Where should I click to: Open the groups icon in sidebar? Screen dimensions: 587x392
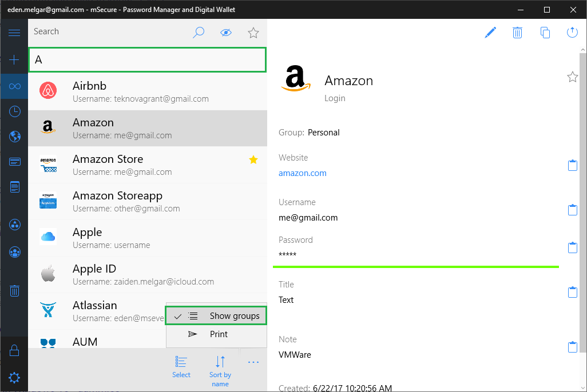(x=15, y=252)
